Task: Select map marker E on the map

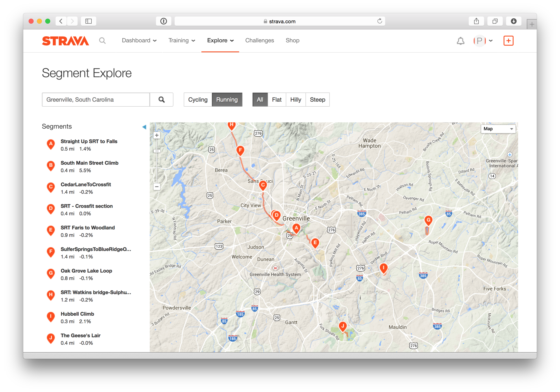Action: tap(315, 243)
